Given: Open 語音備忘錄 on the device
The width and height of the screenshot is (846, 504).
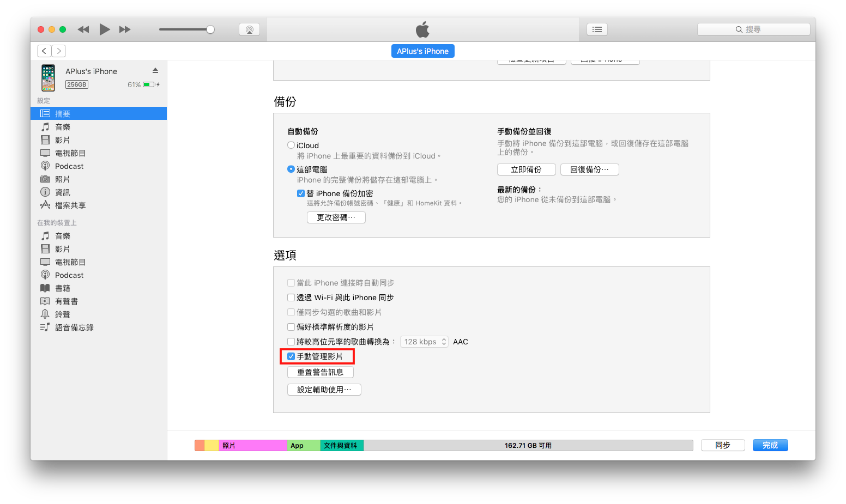Looking at the screenshot, I should (99, 327).
